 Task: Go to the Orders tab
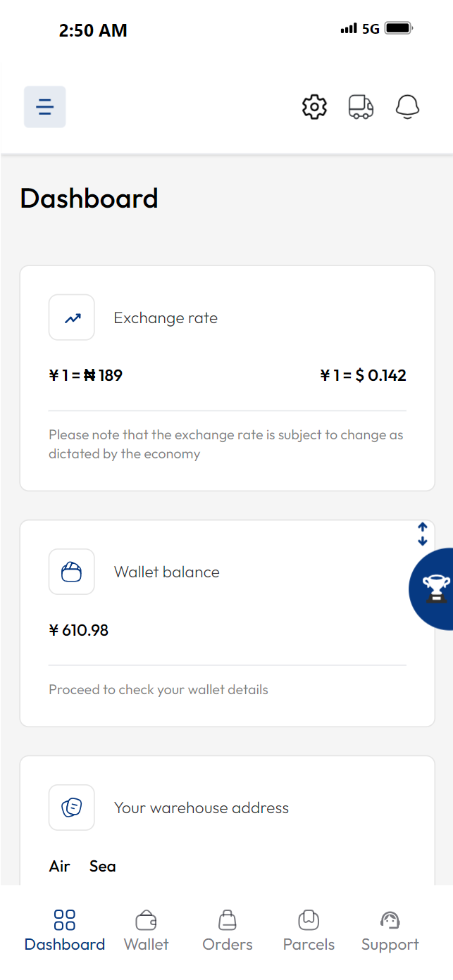tap(227, 931)
